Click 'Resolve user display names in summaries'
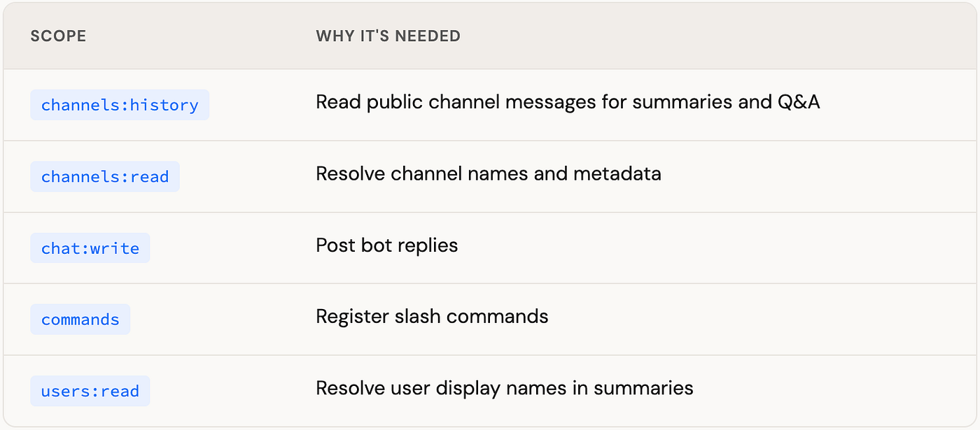This screenshot has width=980, height=430. coord(505,388)
